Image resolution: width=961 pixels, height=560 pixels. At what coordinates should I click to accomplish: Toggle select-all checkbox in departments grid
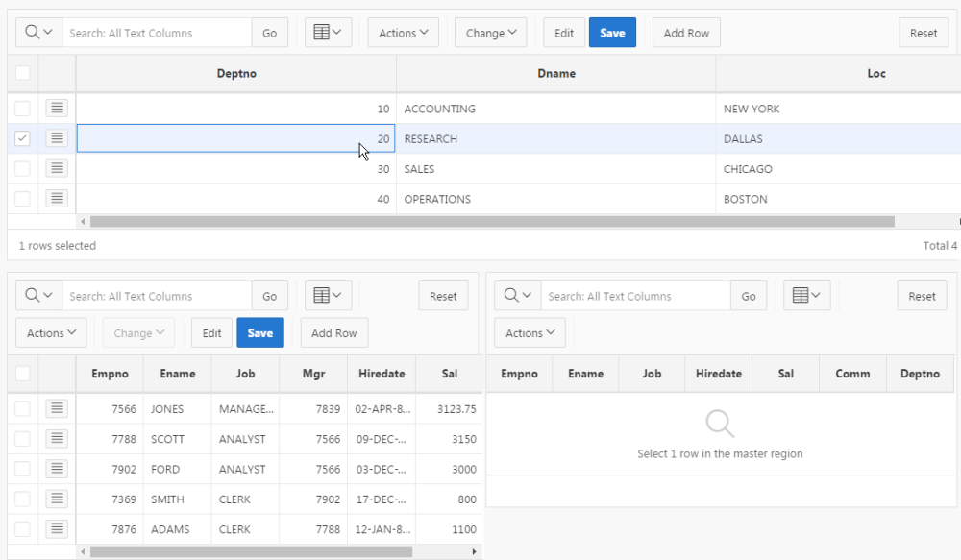(23, 73)
